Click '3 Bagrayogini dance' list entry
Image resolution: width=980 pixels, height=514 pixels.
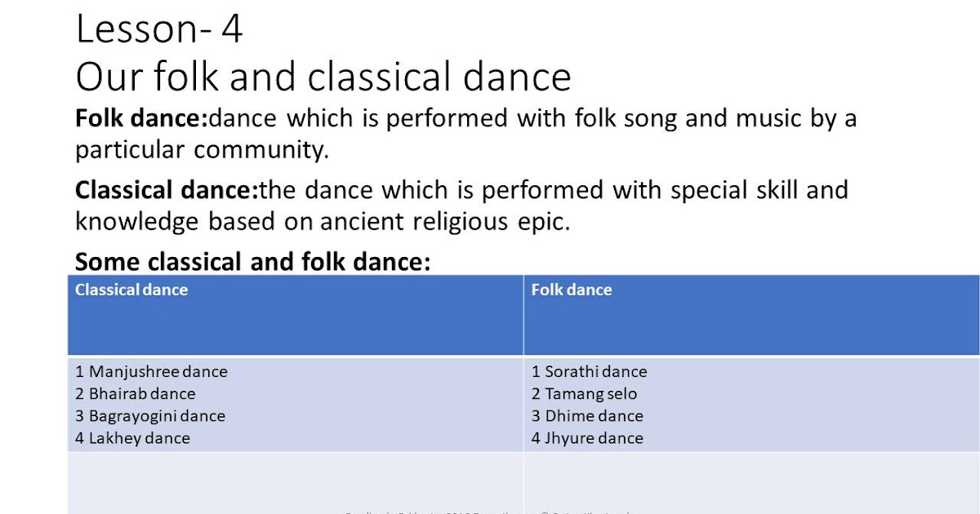point(150,416)
